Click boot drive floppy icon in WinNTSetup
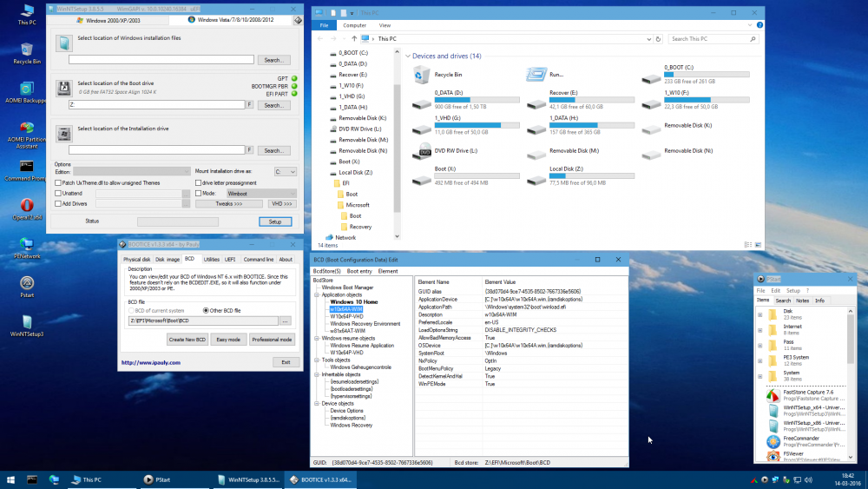Image resolution: width=868 pixels, height=489 pixels. tap(63, 88)
